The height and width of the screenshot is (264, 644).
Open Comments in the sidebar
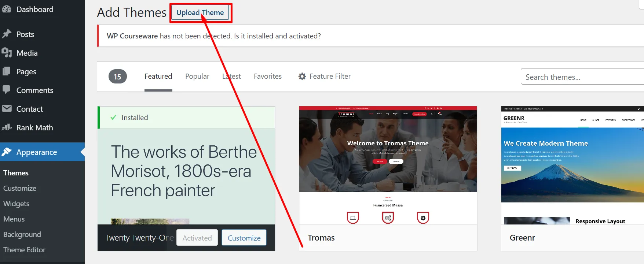[42, 90]
